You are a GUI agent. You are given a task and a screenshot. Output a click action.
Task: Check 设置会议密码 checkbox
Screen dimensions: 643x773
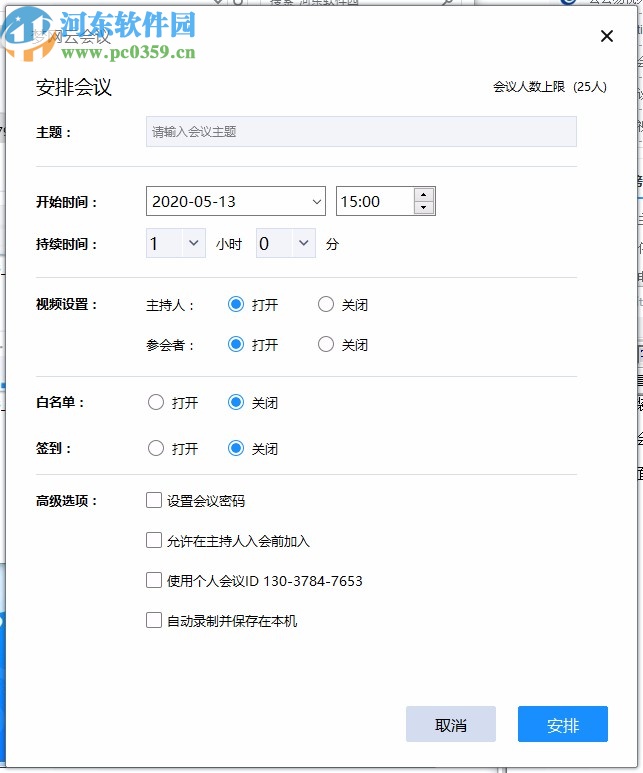tap(154, 500)
